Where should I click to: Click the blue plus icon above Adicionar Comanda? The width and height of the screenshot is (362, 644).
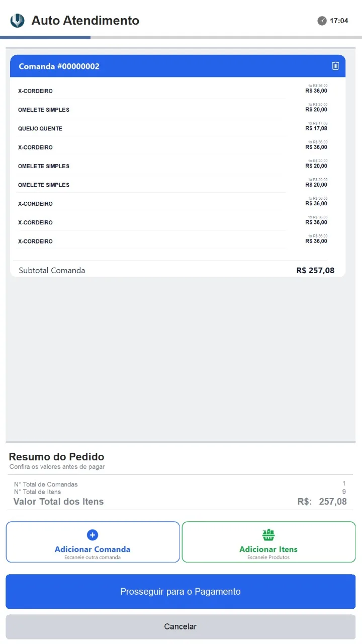[x=93, y=535]
